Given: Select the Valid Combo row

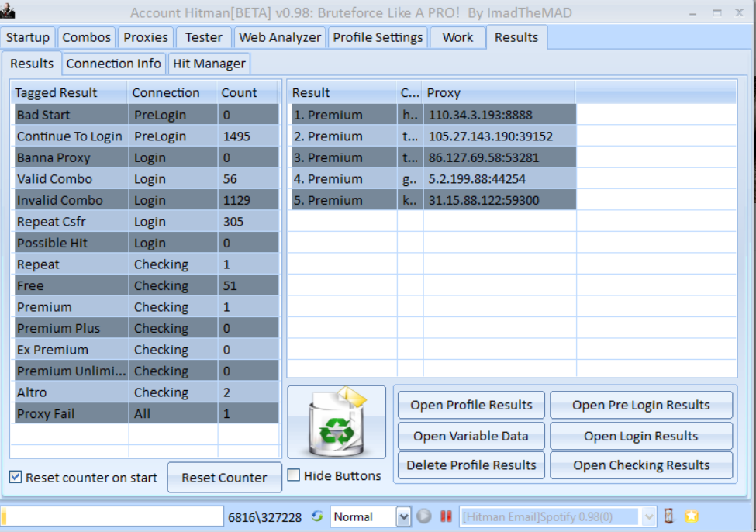Looking at the screenshot, I should [147, 179].
